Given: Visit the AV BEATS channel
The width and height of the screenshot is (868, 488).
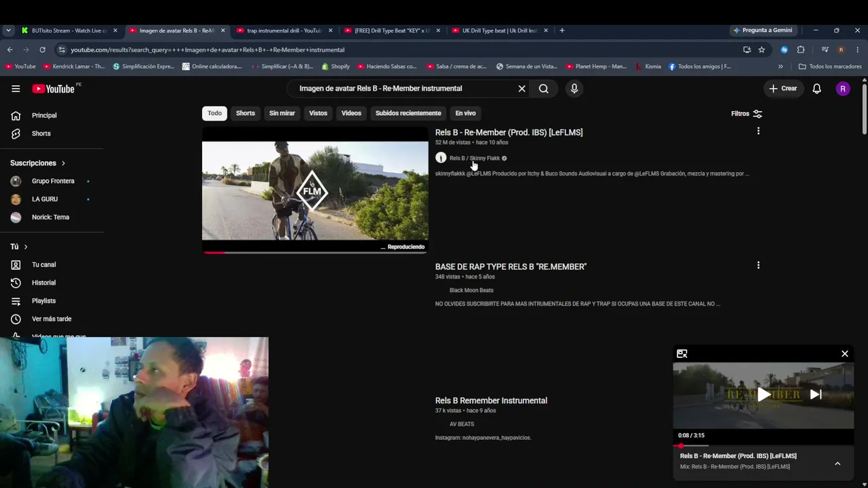Looking at the screenshot, I should (x=462, y=424).
